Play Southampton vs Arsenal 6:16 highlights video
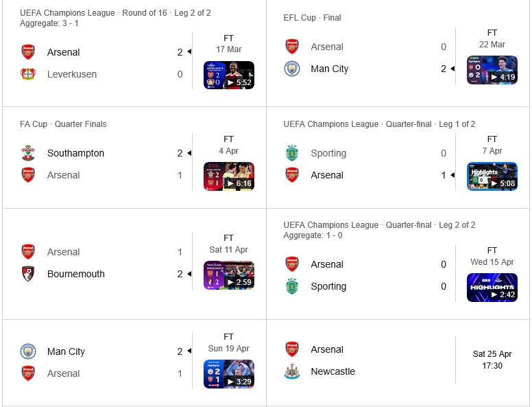 click(229, 176)
